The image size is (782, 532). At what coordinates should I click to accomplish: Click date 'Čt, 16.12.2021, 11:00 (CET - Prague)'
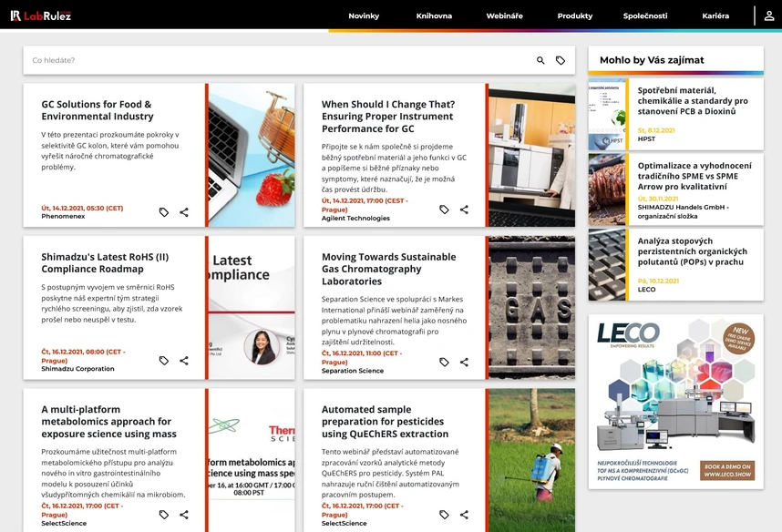tap(362, 357)
